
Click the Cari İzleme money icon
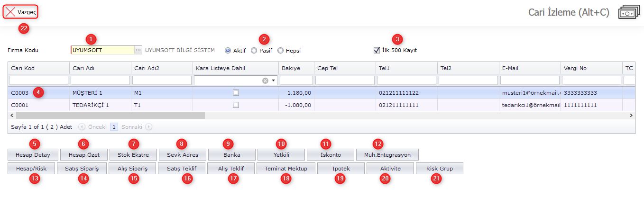click(629, 13)
